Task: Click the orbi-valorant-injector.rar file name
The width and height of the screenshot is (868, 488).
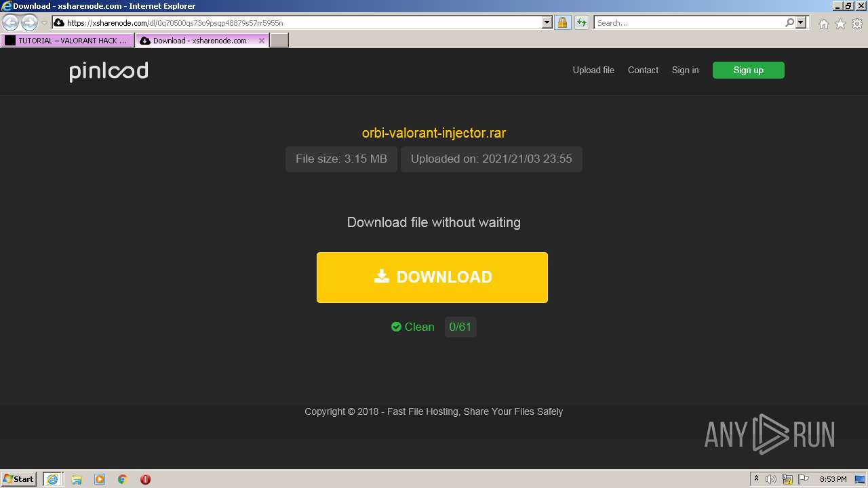Action: coord(434,133)
